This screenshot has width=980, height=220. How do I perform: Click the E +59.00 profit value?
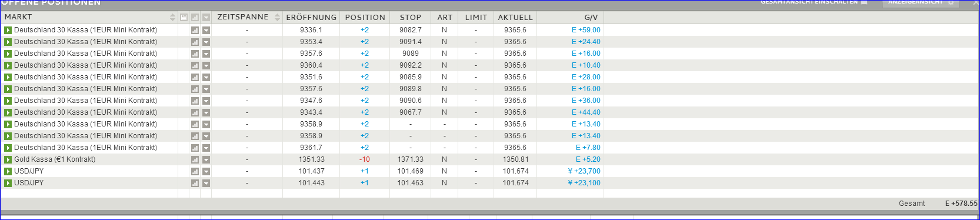coord(586,30)
